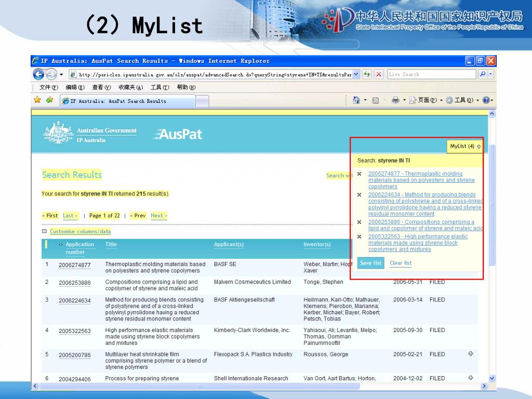Click the browser Forward arrow button

pyautogui.click(x=51, y=74)
